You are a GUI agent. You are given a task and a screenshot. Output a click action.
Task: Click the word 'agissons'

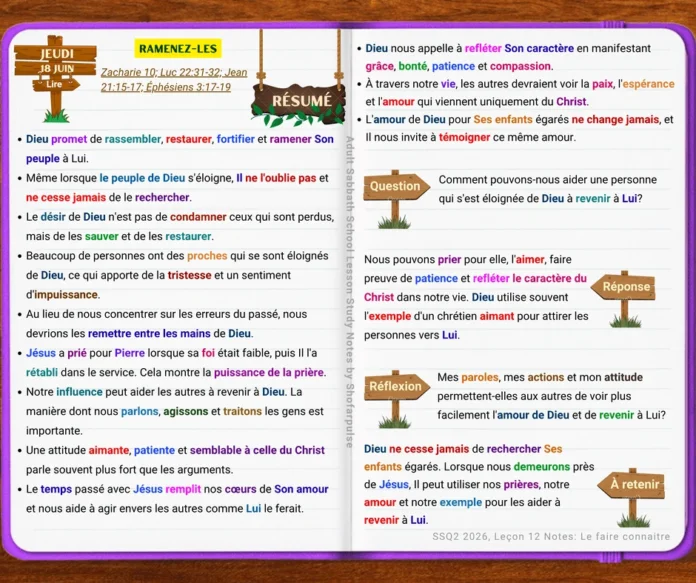click(186, 412)
